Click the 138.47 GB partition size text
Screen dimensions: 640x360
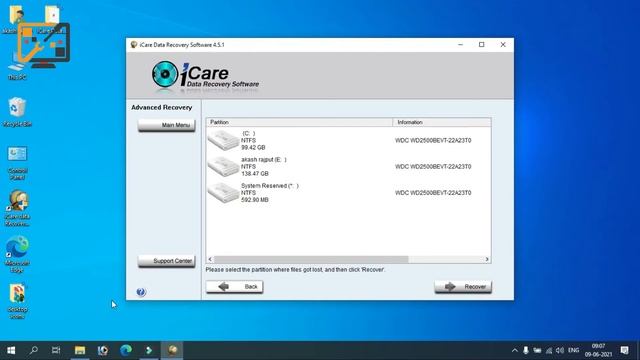click(x=255, y=173)
